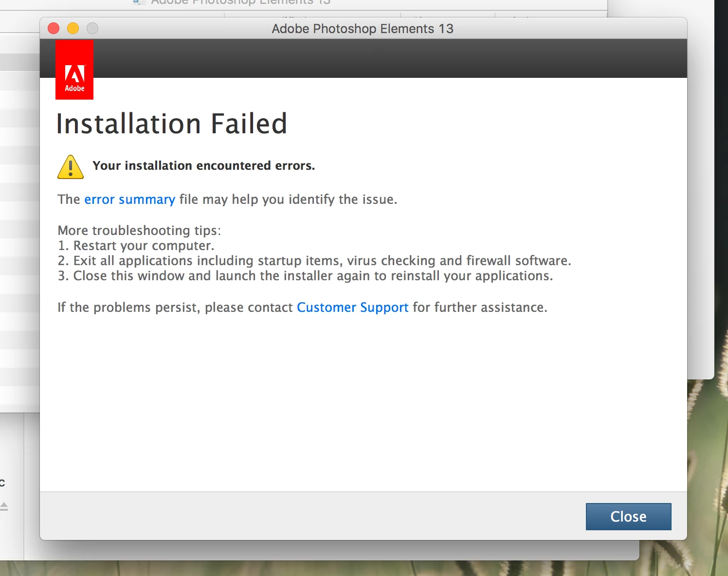Click the 'More troubleshooting tips:' line
This screenshot has width=728, height=576.
pos(139,230)
